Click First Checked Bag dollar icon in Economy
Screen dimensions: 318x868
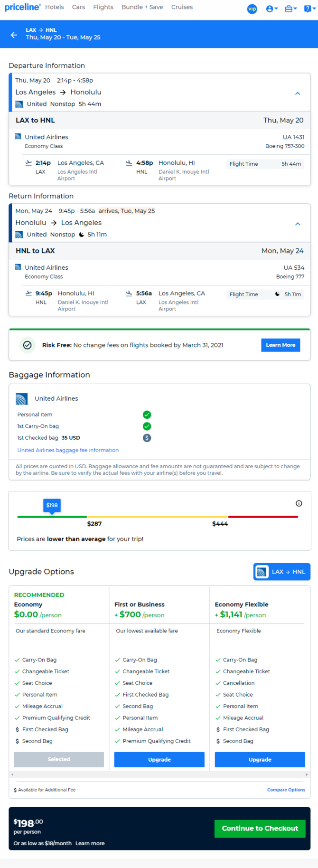18,729
